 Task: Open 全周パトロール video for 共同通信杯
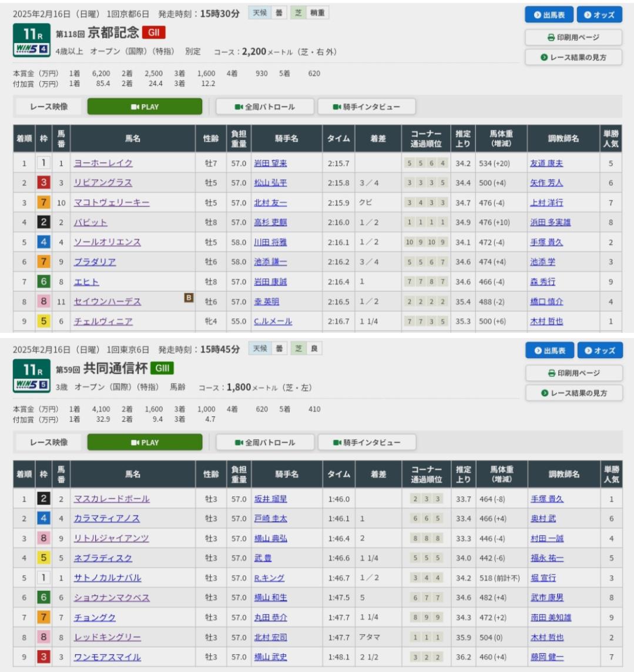pyautogui.click(x=264, y=443)
